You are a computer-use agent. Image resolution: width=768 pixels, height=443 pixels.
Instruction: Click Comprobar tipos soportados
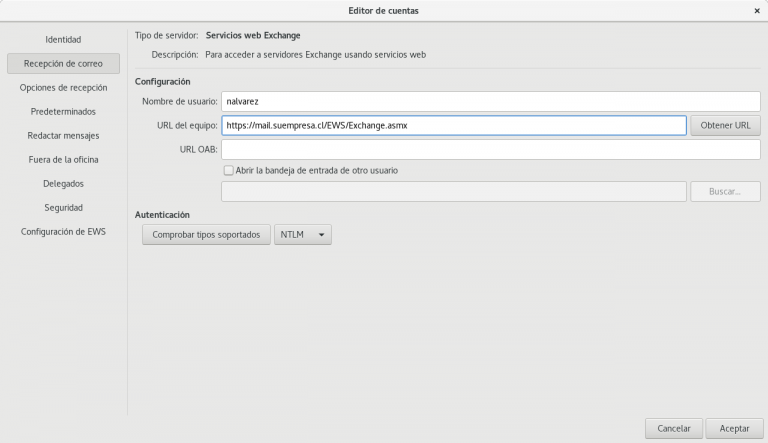[x=206, y=235]
